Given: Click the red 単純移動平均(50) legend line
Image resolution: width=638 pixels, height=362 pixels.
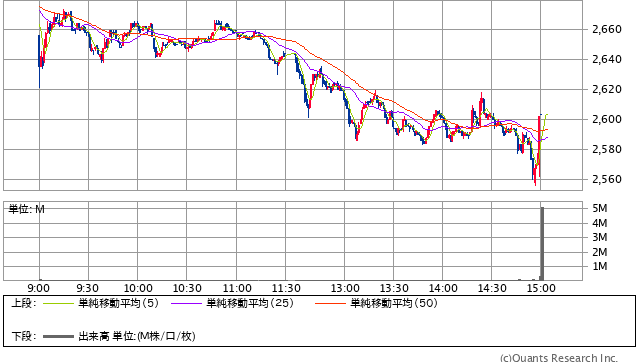Looking at the screenshot, I should [330, 303].
